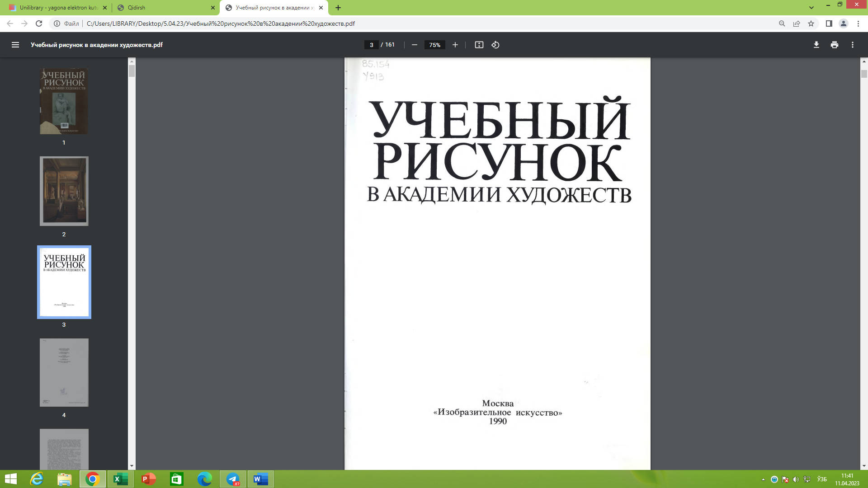Click the page number input field
This screenshot has width=868, height=488.
[371, 45]
